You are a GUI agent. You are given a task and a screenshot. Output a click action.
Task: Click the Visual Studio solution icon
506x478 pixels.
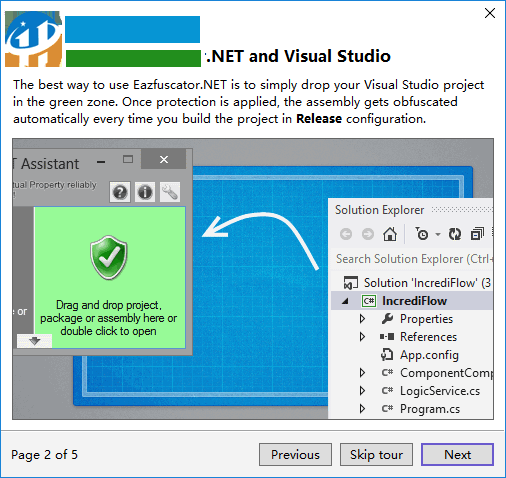coord(351,283)
